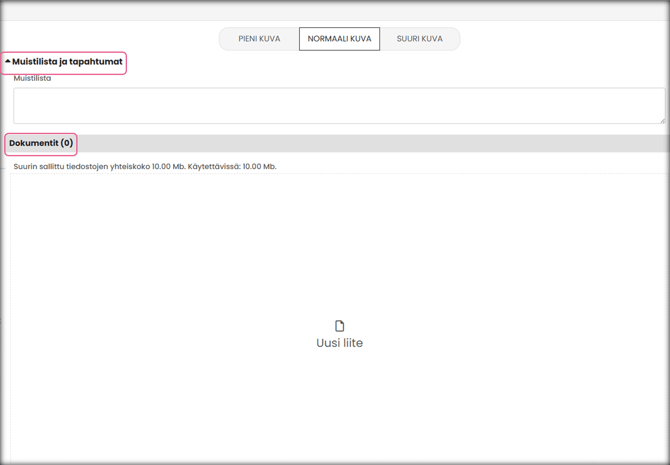Click inside the Muistilista text area
This screenshot has width=670, height=465.
(x=338, y=105)
